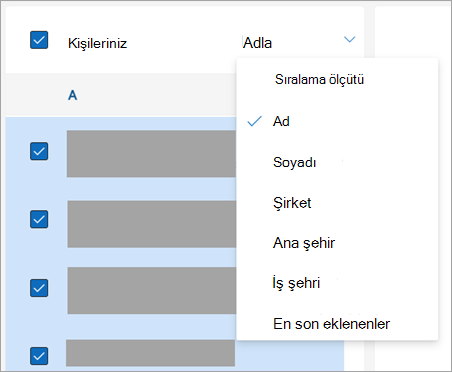Toggle the second contact's checkbox
The image size is (452, 372).
(39, 219)
